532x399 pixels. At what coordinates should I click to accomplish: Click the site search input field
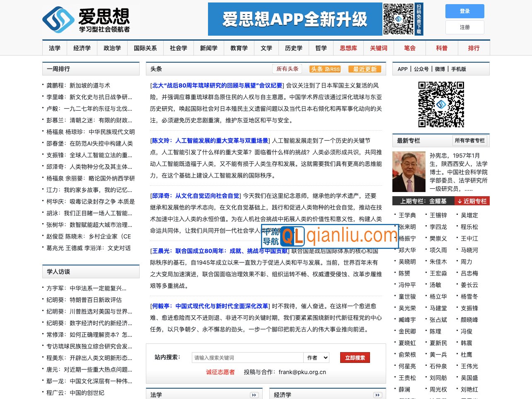(247, 357)
